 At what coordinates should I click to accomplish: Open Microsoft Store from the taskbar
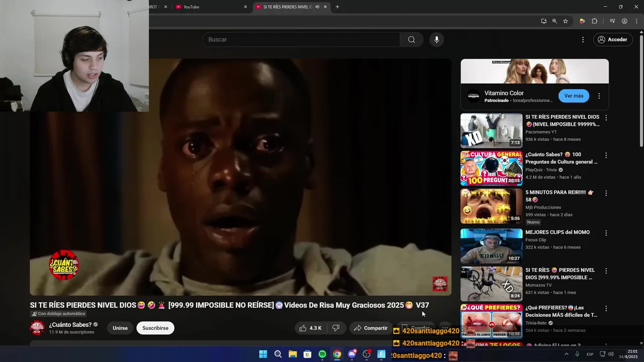pyautogui.click(x=307, y=354)
